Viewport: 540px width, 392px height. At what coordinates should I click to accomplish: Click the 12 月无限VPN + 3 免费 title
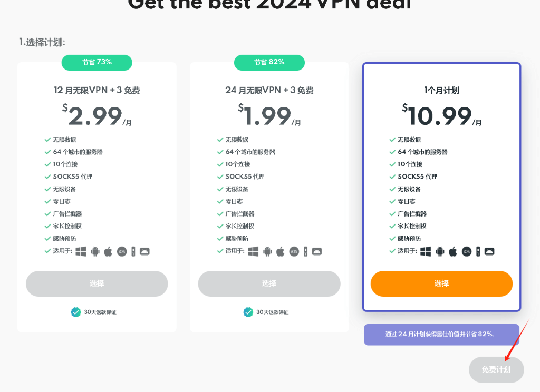[x=97, y=91]
